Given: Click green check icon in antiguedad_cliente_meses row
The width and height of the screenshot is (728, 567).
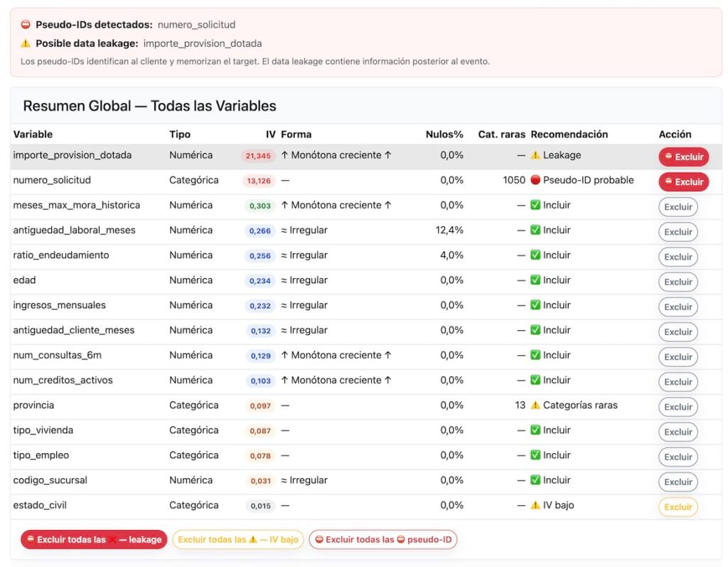Looking at the screenshot, I should (535, 330).
